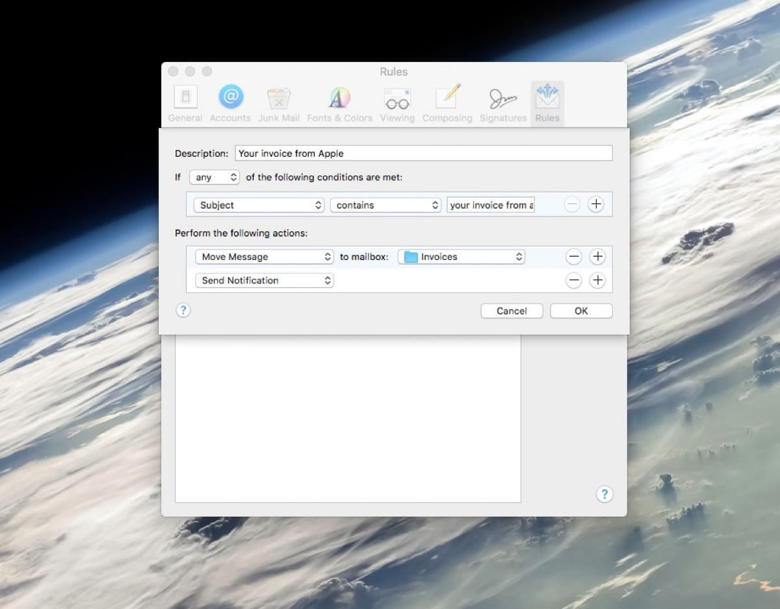Add a condition with the plus button
The image size is (780, 609).
596,205
